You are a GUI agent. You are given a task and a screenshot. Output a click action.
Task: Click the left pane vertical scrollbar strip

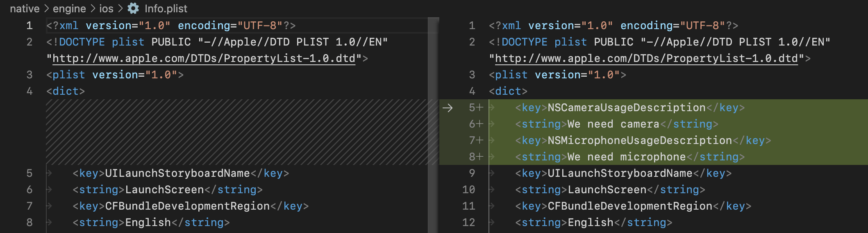(433, 123)
